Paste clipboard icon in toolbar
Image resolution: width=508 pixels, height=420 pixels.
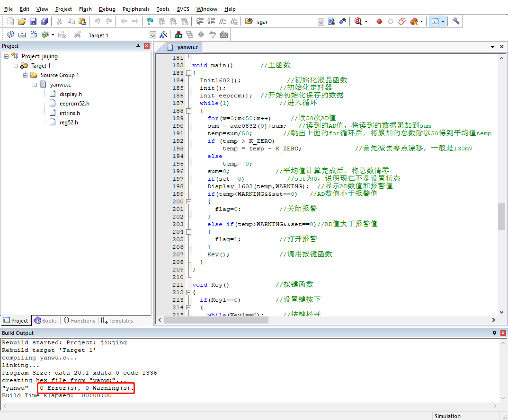(82, 22)
